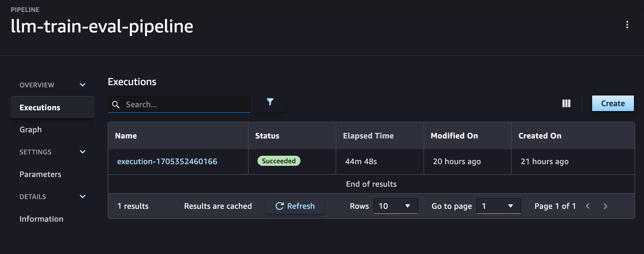
Task: Open the Information sidebar item
Action: click(41, 219)
